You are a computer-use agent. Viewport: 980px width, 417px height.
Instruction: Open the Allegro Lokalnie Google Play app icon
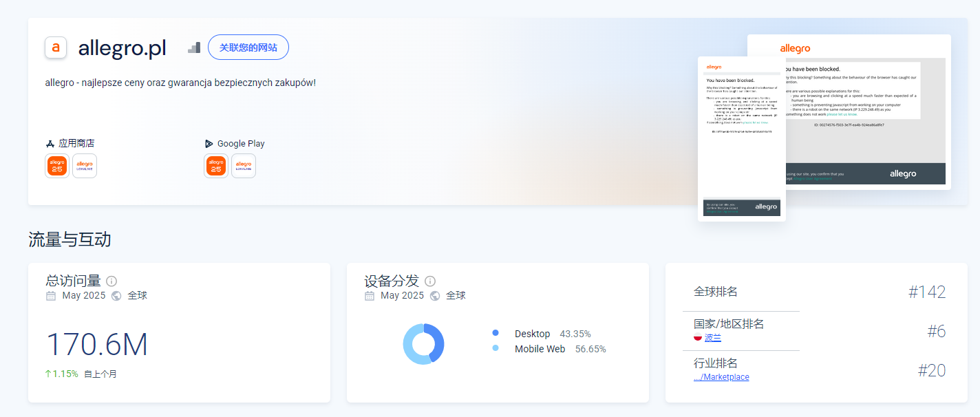coord(244,166)
